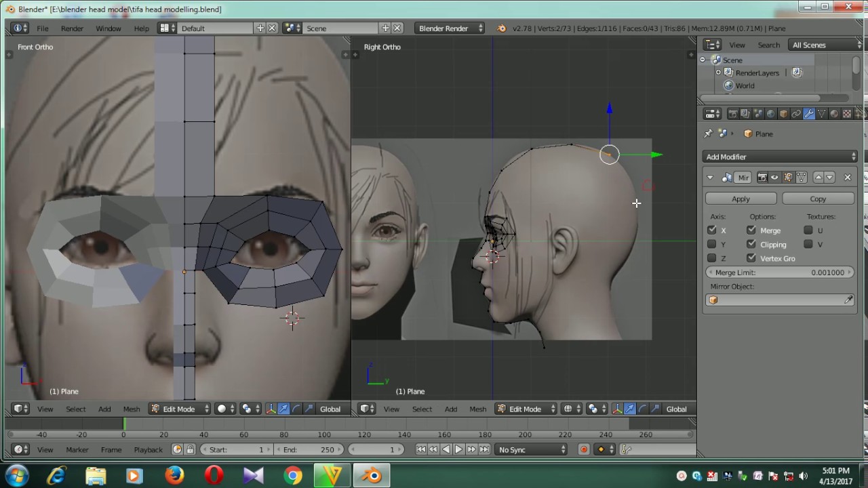Open viewport shading menu in Right Ortho header
The height and width of the screenshot is (488, 868).
coord(572,409)
